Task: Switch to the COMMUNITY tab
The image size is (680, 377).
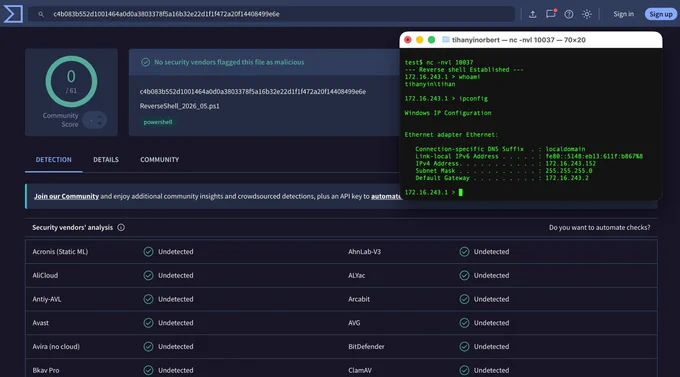Action: tap(160, 160)
